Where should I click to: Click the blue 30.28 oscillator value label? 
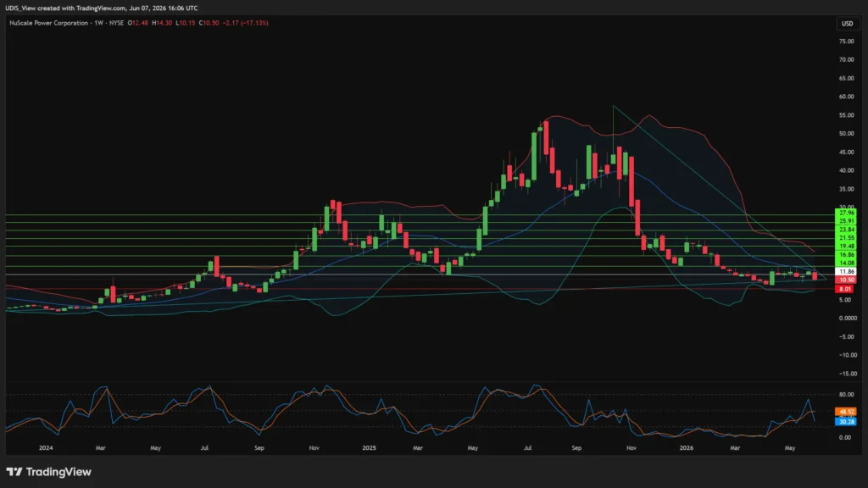coord(846,422)
